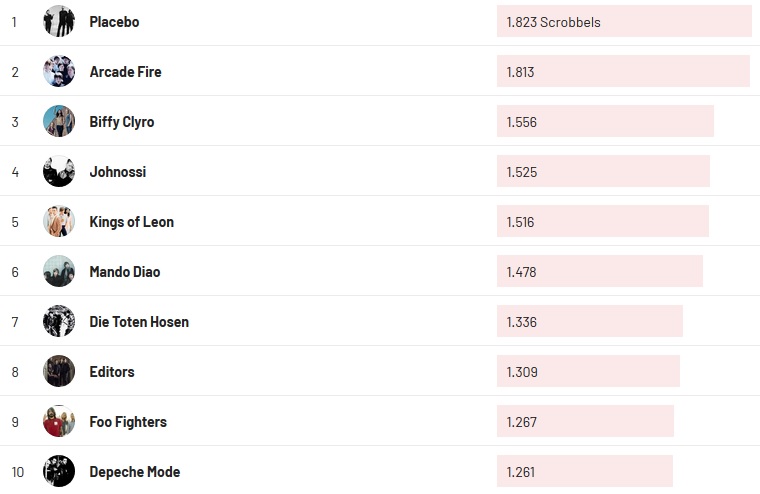This screenshot has width=760, height=494.
Task: Click the 1.267 scrobble bar for Foo Fighters
Action: pyautogui.click(x=585, y=421)
